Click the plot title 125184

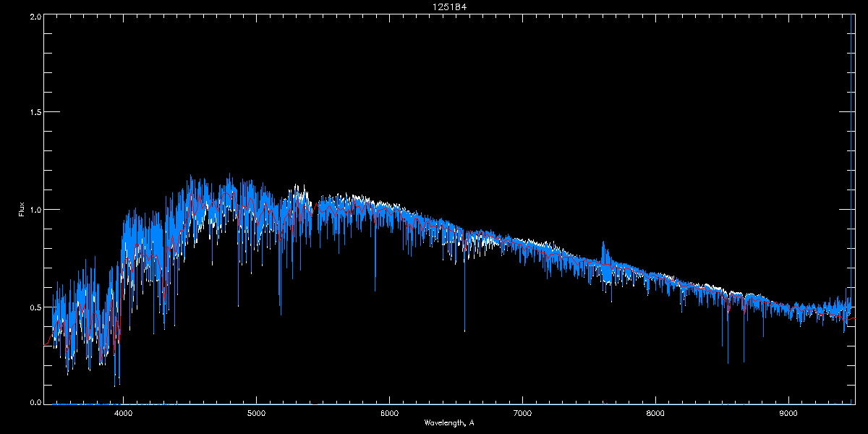tap(448, 7)
